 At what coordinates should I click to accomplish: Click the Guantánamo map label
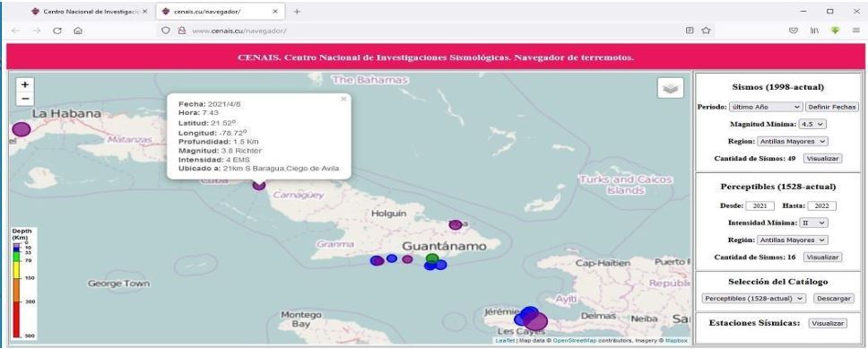445,246
